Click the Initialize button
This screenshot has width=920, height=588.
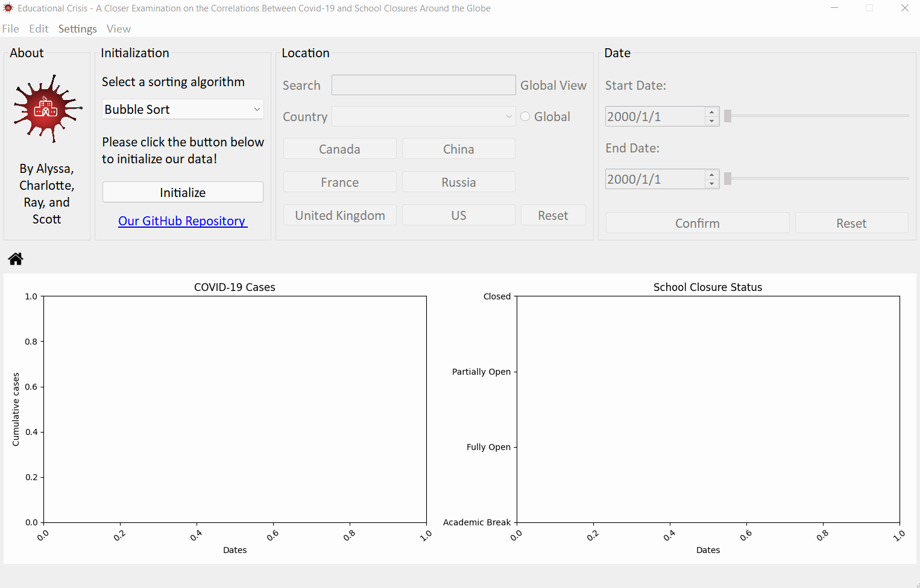click(183, 192)
